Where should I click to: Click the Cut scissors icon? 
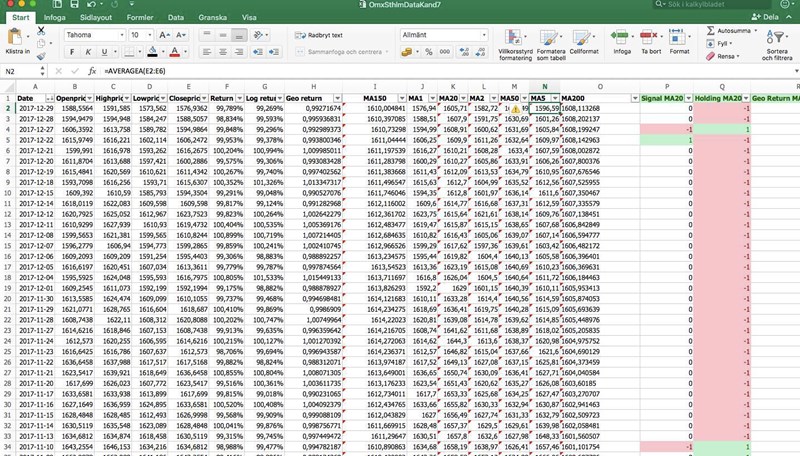(41, 32)
